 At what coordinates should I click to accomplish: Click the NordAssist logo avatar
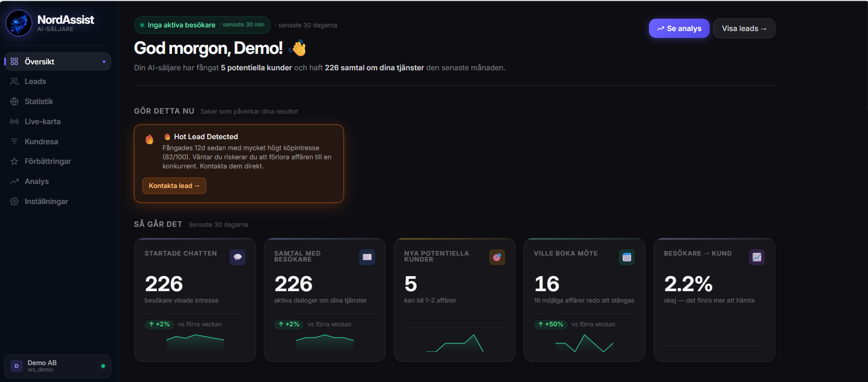click(x=19, y=23)
